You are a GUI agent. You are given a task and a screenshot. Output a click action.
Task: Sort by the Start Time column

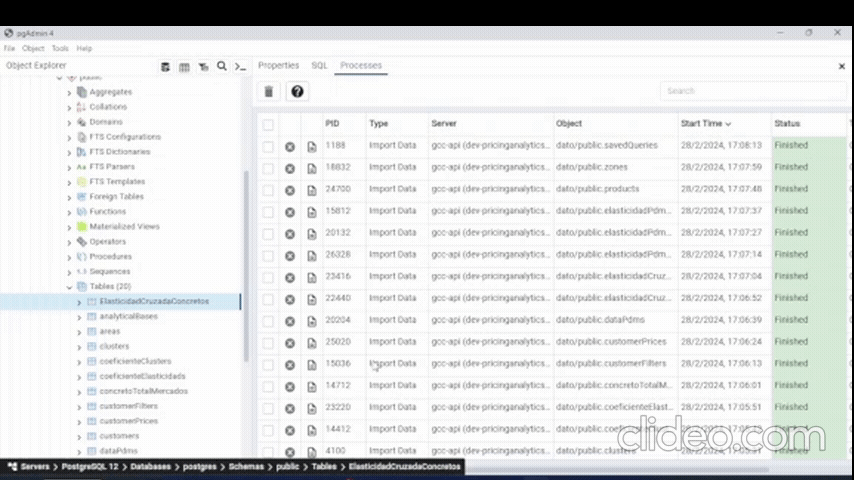pyautogui.click(x=705, y=124)
